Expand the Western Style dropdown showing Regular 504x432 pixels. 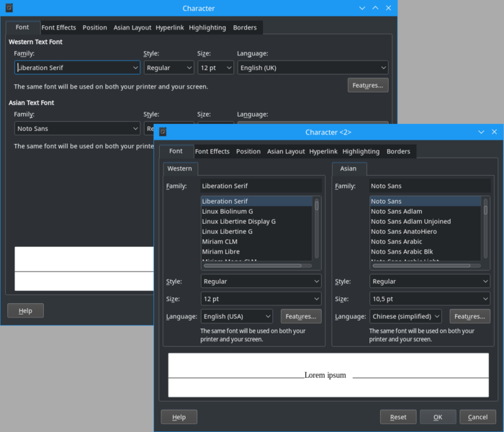click(x=261, y=282)
